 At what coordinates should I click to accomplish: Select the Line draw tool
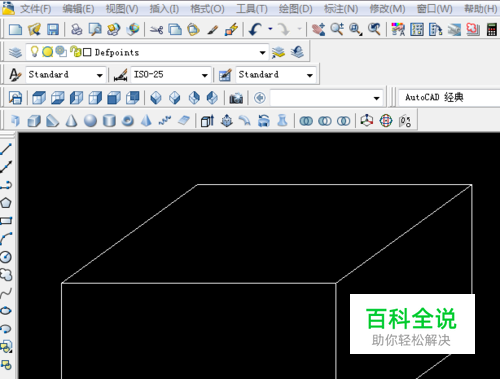[6, 149]
